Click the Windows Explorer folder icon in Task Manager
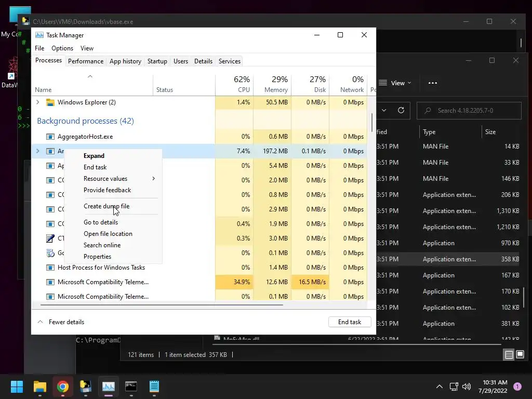Image resolution: width=532 pixels, height=399 pixels. coord(50,102)
